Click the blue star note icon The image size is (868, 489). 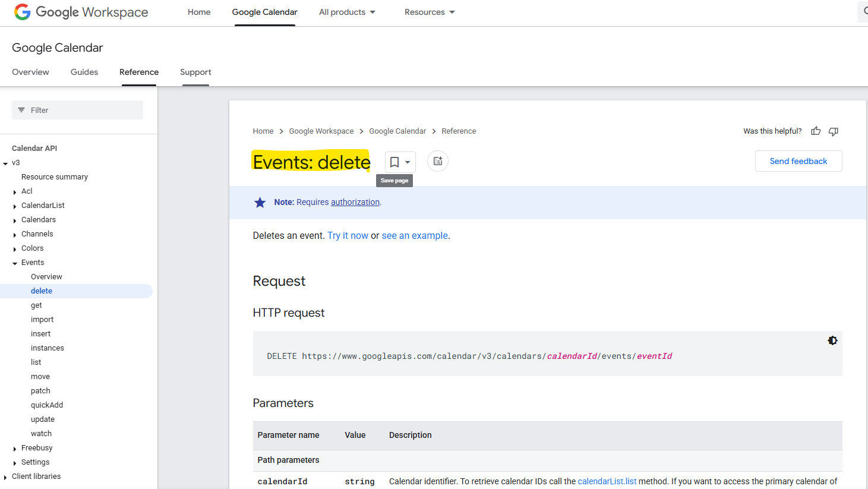[260, 203]
